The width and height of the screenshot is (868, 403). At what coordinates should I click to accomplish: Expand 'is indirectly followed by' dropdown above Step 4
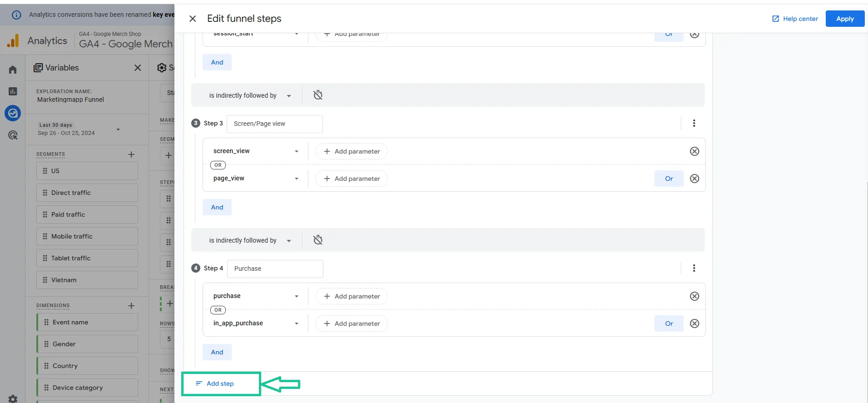coord(249,240)
